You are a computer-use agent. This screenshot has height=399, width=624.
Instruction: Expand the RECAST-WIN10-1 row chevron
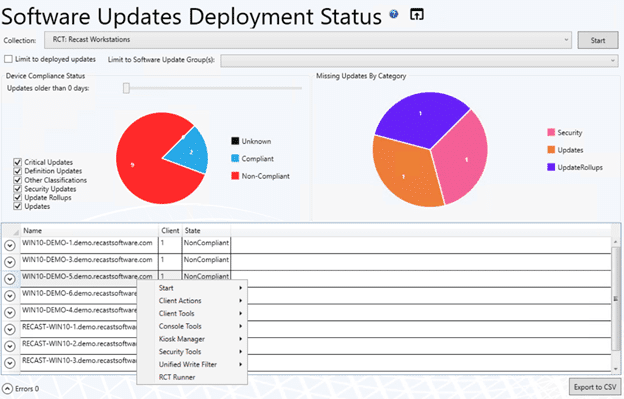tap(10, 329)
